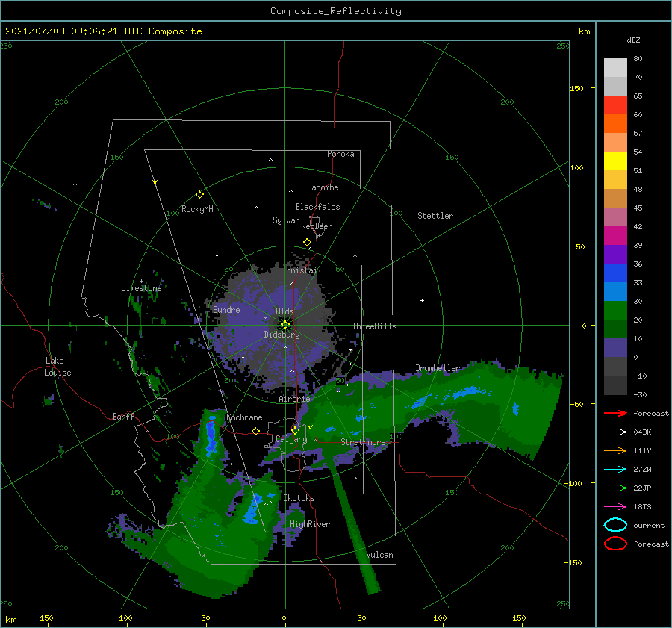This screenshot has height=628, width=672.
Task: Click the purple swatch below 39 dBZ
Action: tap(615, 254)
